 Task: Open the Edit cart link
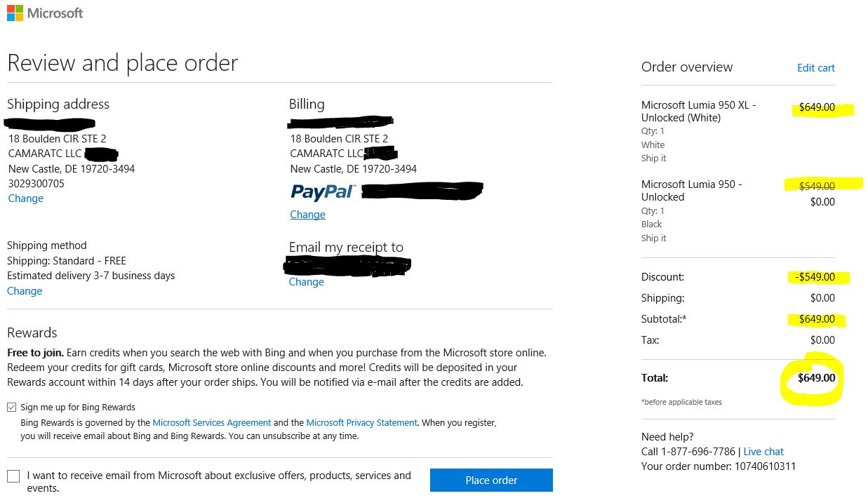click(815, 68)
